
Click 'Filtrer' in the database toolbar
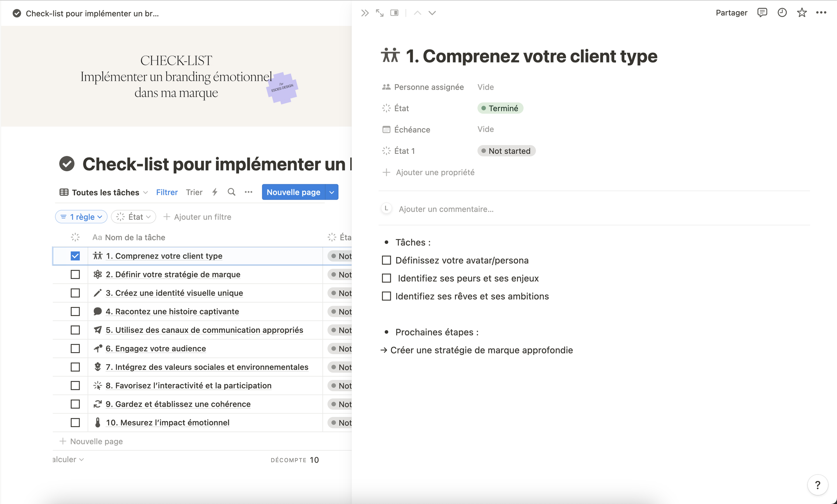[167, 192]
